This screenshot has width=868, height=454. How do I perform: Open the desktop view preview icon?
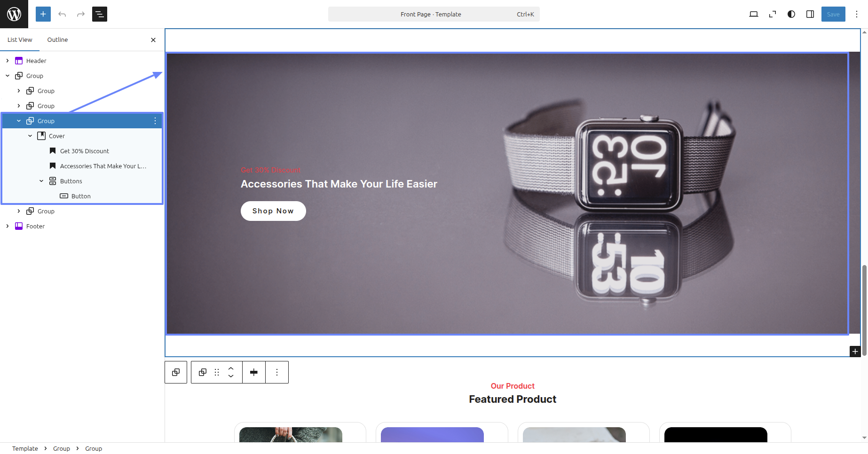tap(754, 14)
